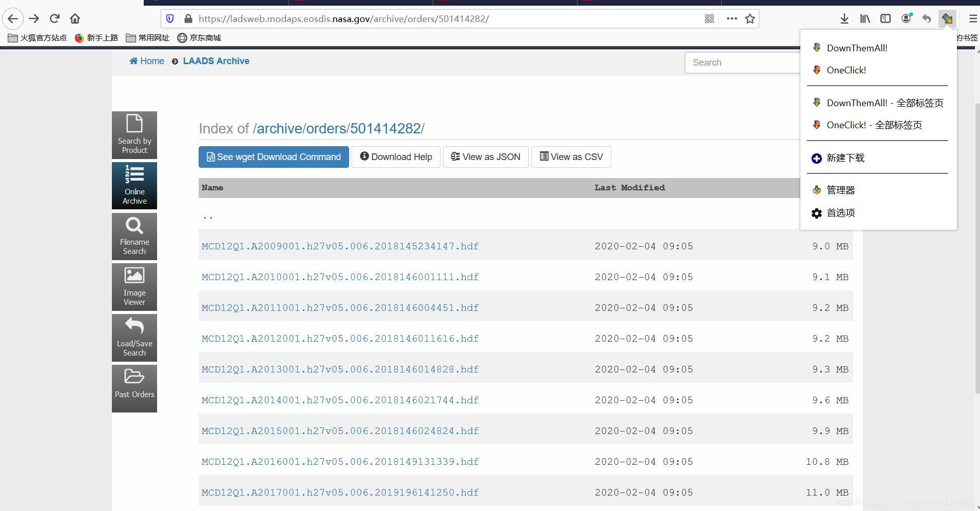Open Filename Search sidebar icon

134,237
